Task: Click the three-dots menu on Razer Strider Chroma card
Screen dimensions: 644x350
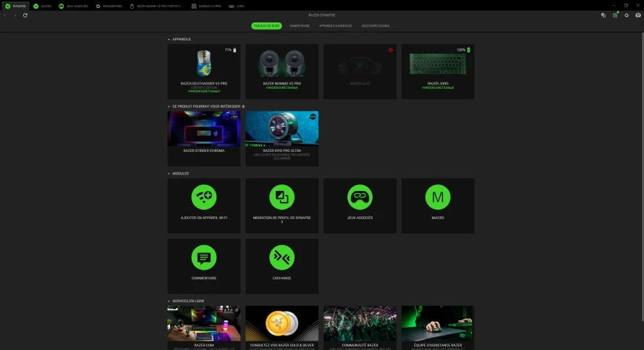Action: click(x=235, y=116)
